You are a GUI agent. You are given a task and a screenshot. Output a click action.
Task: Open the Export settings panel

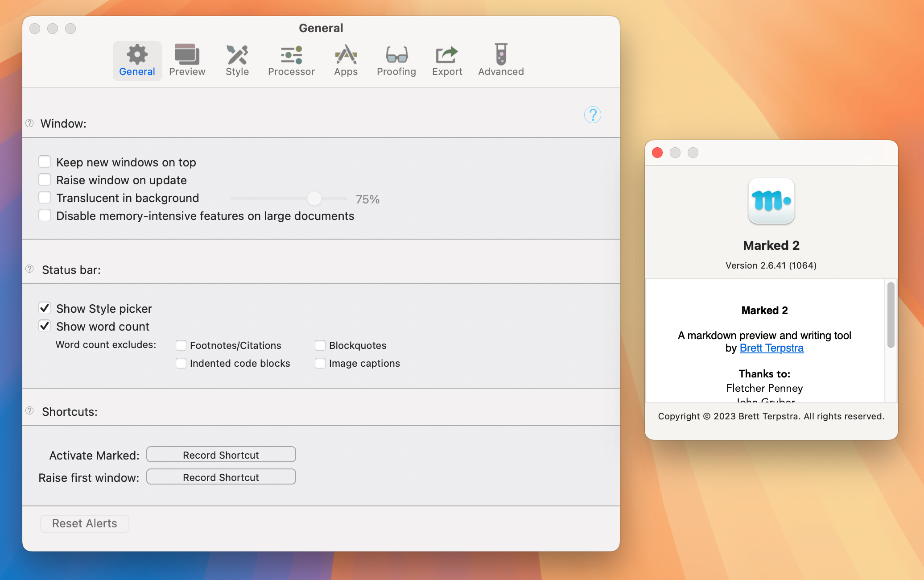coord(447,59)
